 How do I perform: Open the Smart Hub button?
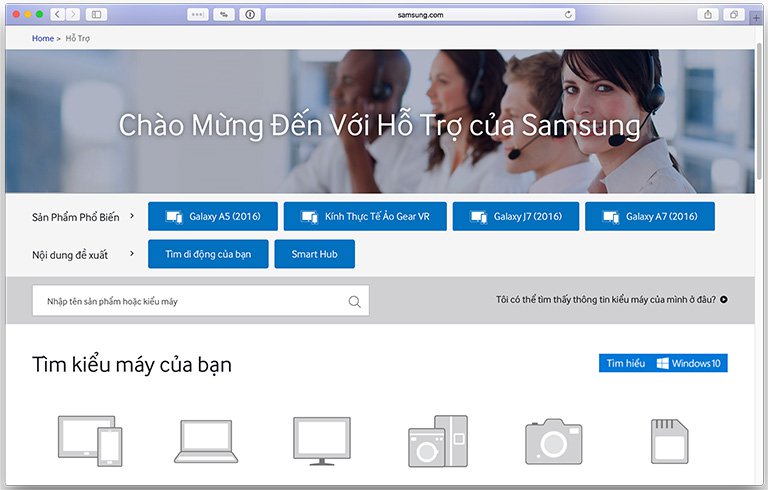[x=314, y=254]
